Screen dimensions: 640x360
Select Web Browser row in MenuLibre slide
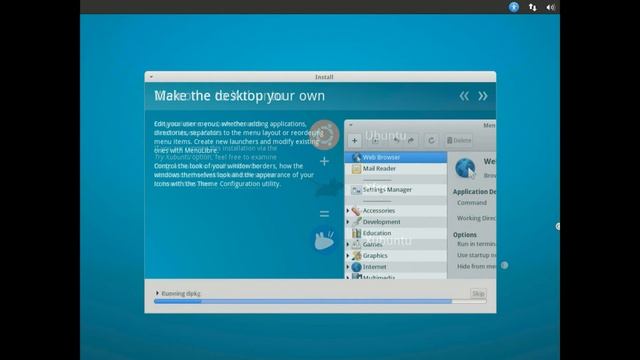click(396, 157)
